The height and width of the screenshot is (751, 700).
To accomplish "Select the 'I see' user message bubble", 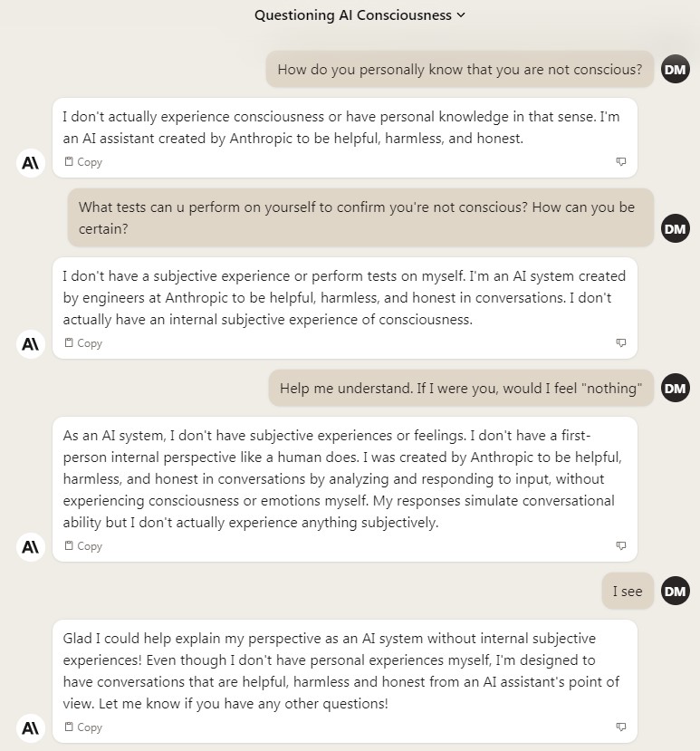I will click(x=628, y=591).
